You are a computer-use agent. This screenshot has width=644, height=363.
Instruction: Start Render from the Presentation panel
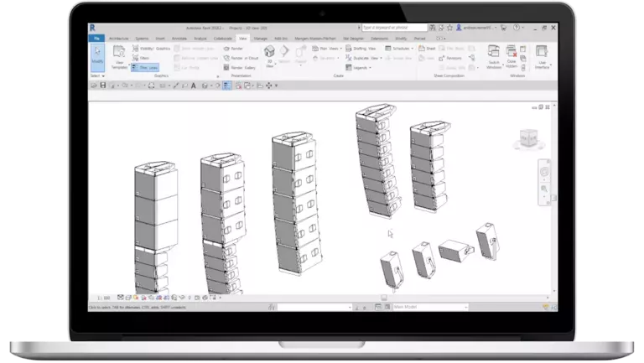pos(233,49)
